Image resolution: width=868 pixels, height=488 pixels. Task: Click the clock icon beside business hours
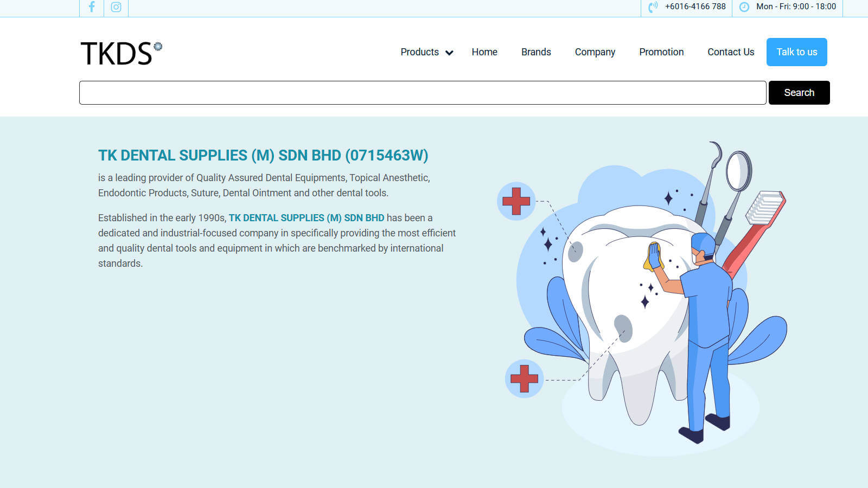click(x=744, y=7)
